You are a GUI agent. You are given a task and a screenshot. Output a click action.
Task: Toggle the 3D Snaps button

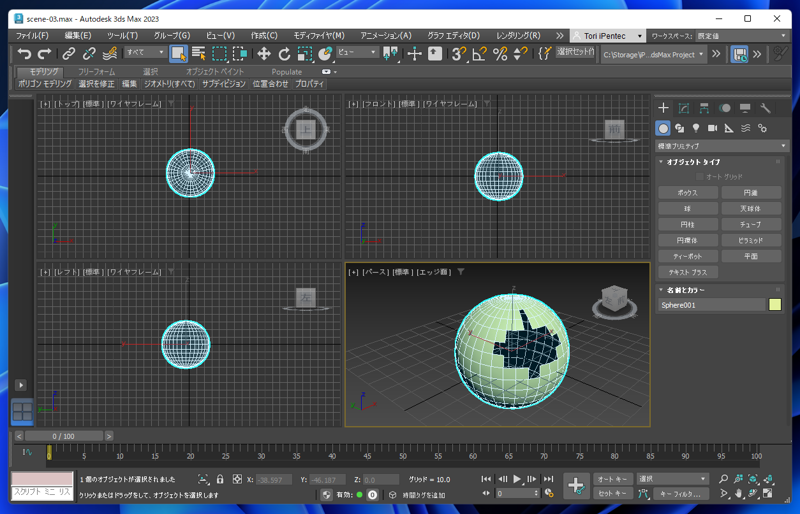click(459, 53)
